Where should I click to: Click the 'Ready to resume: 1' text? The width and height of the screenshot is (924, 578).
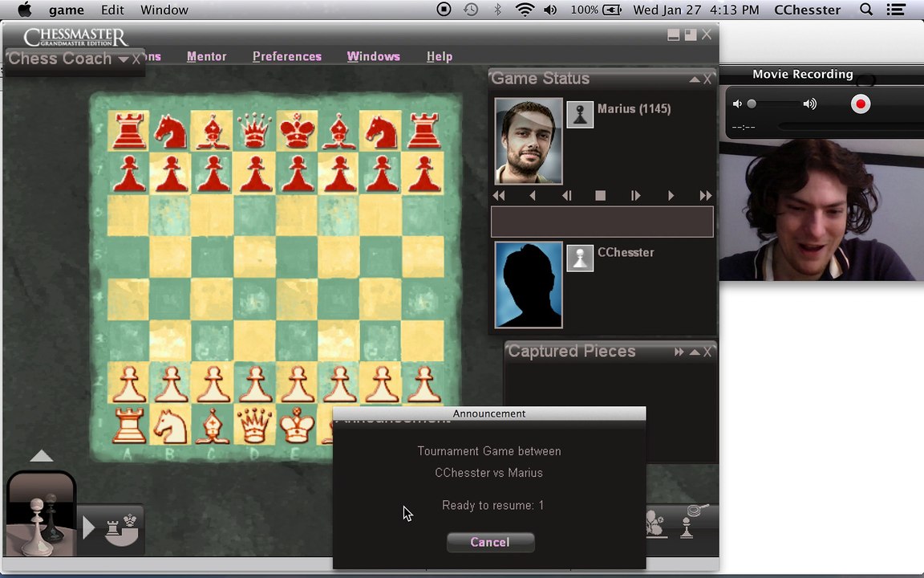pos(492,506)
